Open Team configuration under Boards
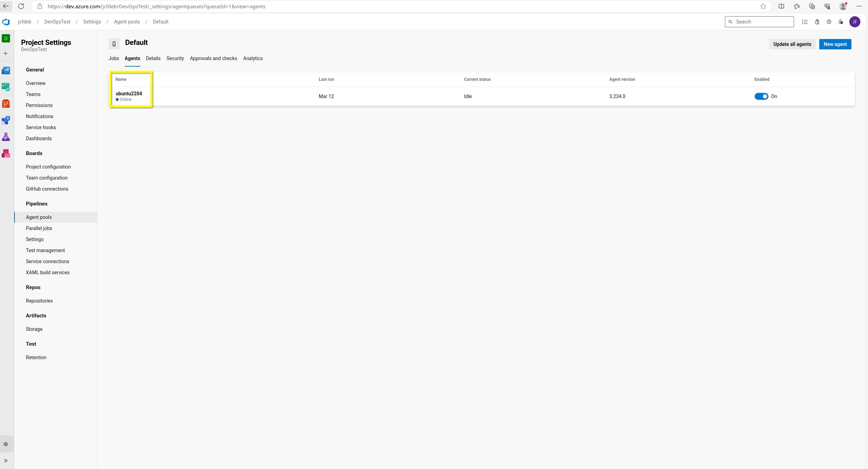The width and height of the screenshot is (868, 469). click(x=47, y=178)
